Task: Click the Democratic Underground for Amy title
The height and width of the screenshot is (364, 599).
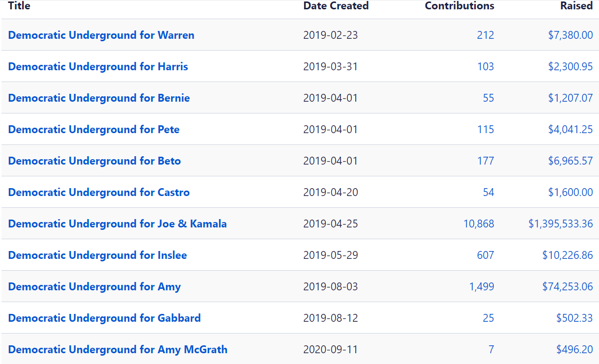Action: coord(94,287)
